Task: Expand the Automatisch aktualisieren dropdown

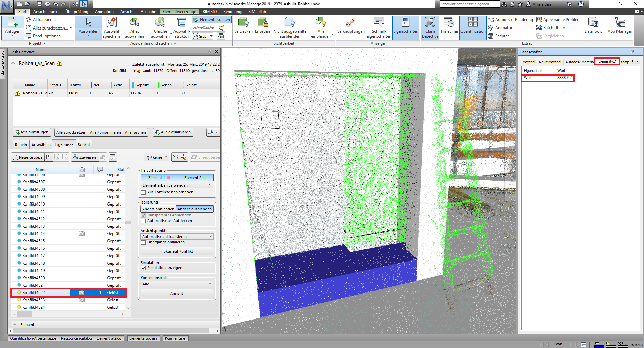Action: click(x=177, y=237)
